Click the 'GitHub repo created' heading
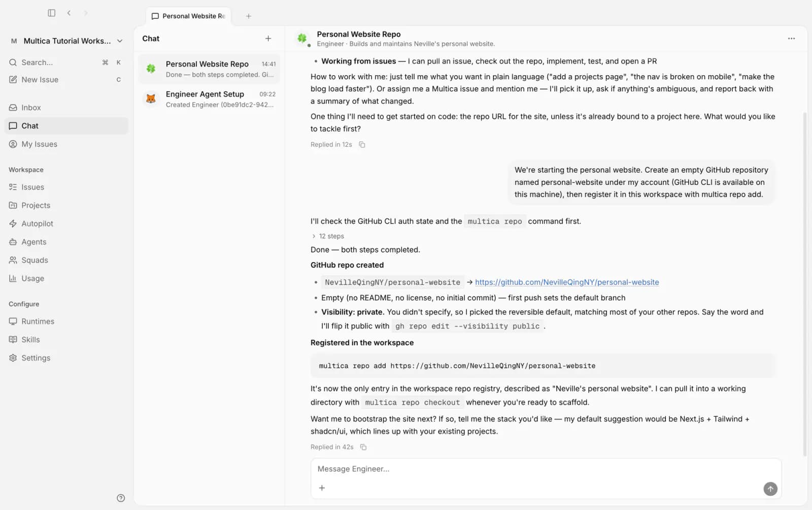Screen dimensions: 812x510 [347, 265]
